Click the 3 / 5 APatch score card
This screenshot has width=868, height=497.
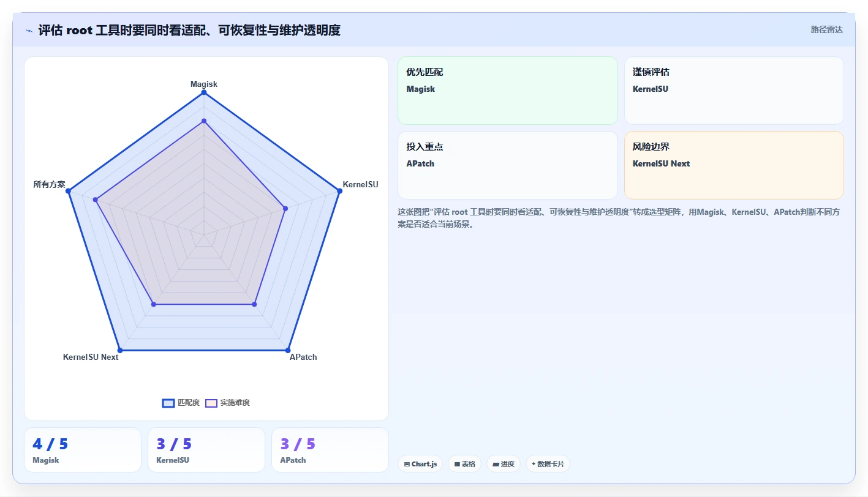click(330, 450)
